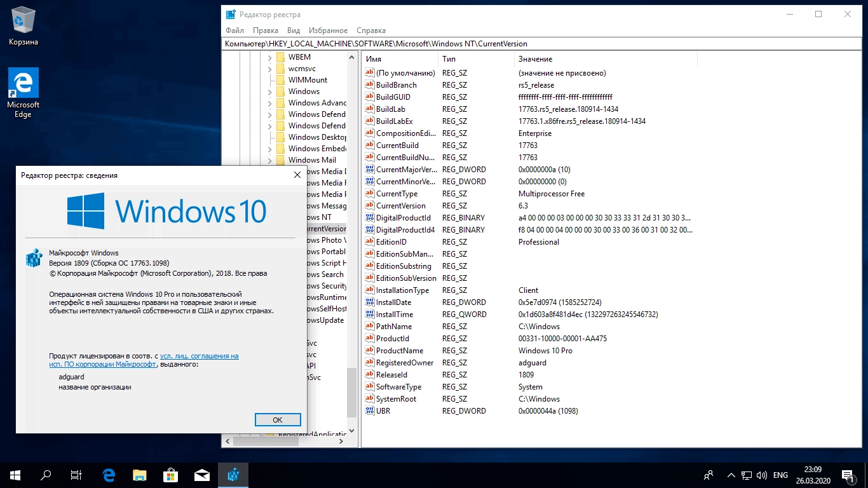Open the Избранное menu
This screenshot has height=488, width=868.
coord(328,30)
